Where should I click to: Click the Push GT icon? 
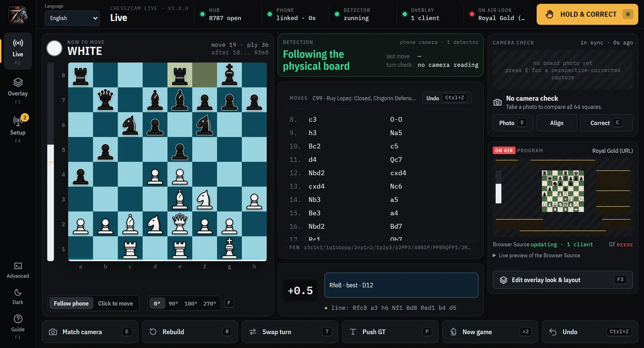(x=353, y=332)
